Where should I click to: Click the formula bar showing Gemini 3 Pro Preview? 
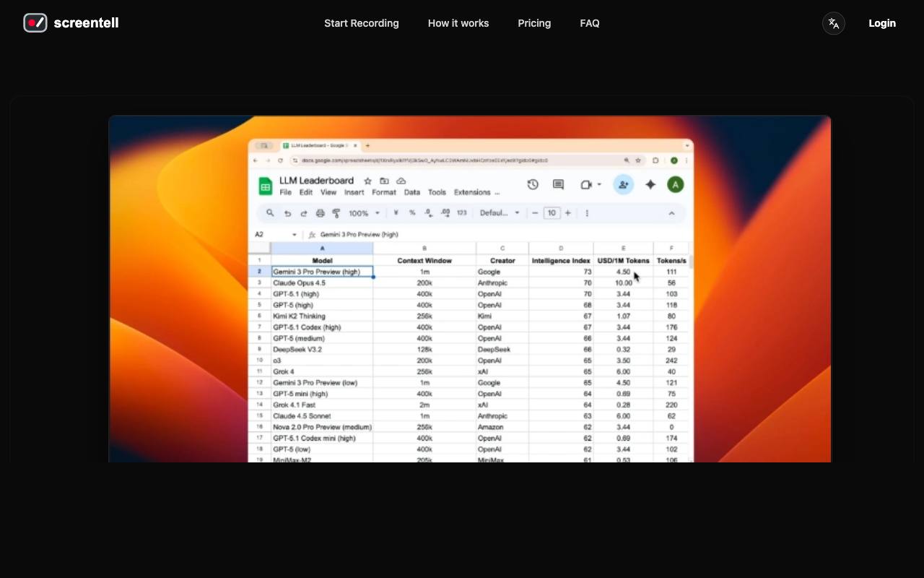pyautogui.click(x=359, y=235)
